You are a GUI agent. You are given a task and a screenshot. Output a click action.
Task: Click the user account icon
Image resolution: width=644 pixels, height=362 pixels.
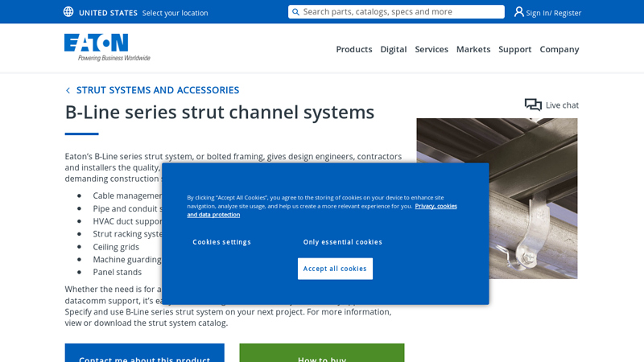[518, 12]
